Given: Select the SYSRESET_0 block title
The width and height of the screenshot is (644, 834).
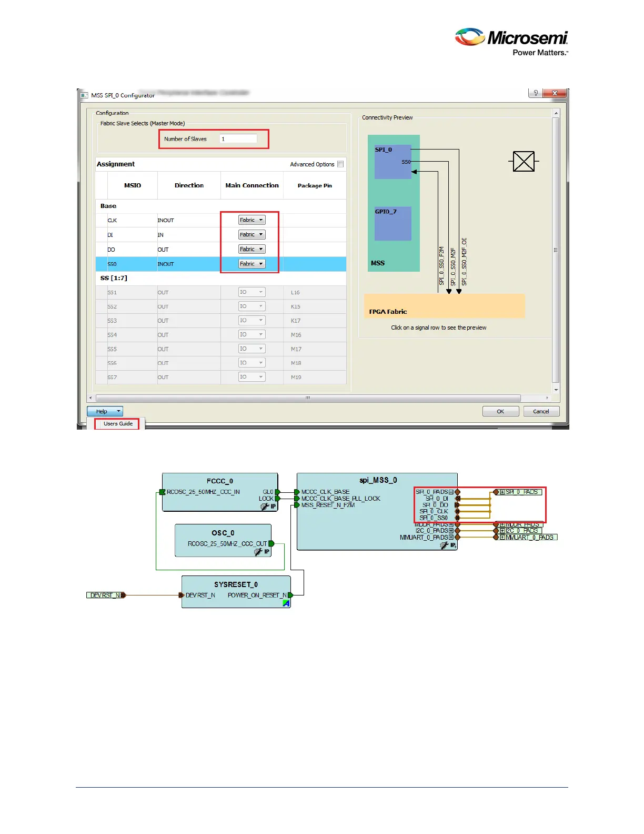Looking at the screenshot, I should click(x=236, y=584).
